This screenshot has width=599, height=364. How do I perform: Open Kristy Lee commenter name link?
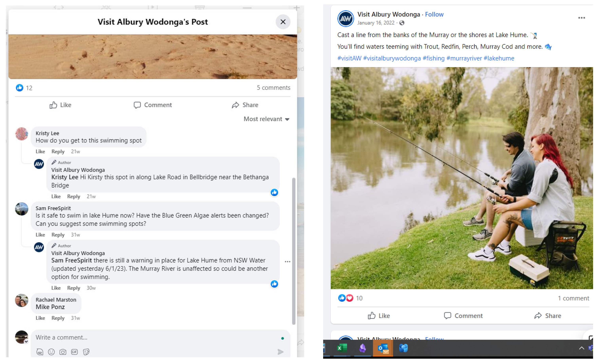pos(47,133)
